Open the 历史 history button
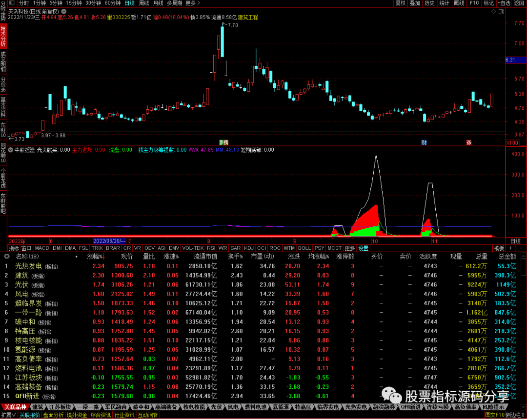Image resolution: width=527 pixels, height=420 pixels. 429,3
